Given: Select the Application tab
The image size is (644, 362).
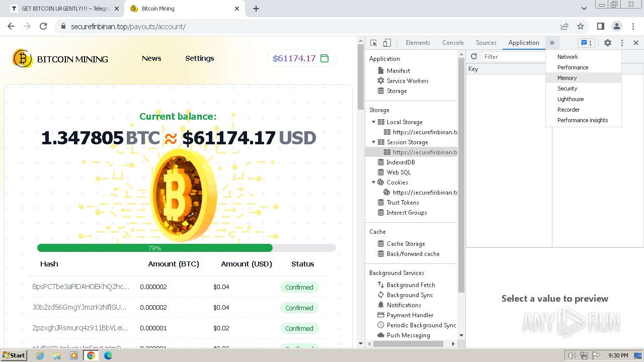Looking at the screenshot, I should [x=524, y=43].
